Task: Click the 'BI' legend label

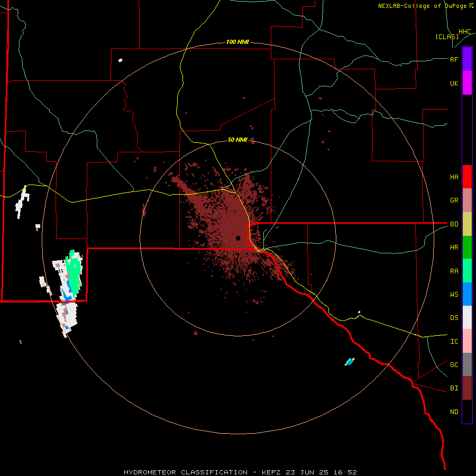Action: coord(454,388)
